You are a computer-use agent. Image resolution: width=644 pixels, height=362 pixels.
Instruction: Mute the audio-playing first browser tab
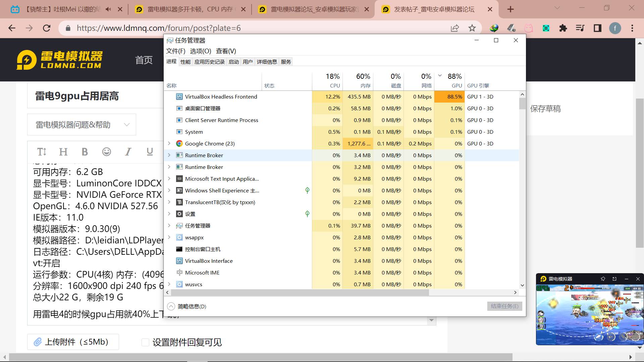tap(108, 9)
